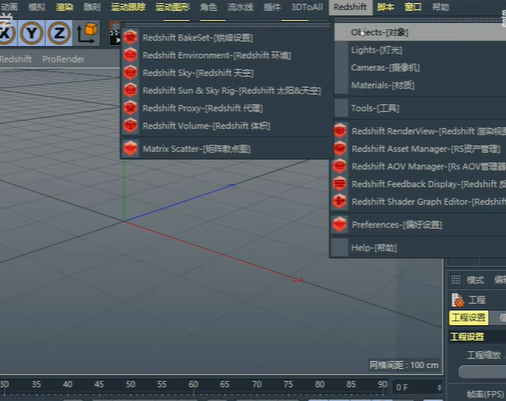Image resolution: width=506 pixels, height=401 pixels.
Task: Toggle the Z axis lock icon
Action: pos(59,33)
